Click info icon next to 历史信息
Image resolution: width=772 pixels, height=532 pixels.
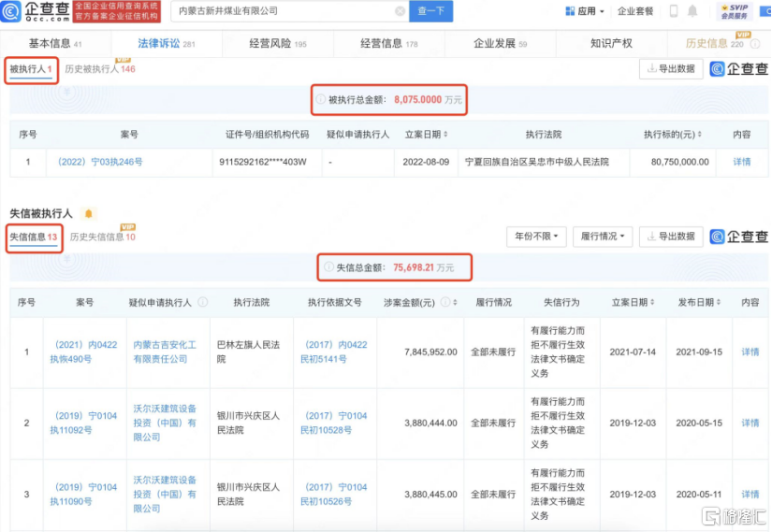755,44
